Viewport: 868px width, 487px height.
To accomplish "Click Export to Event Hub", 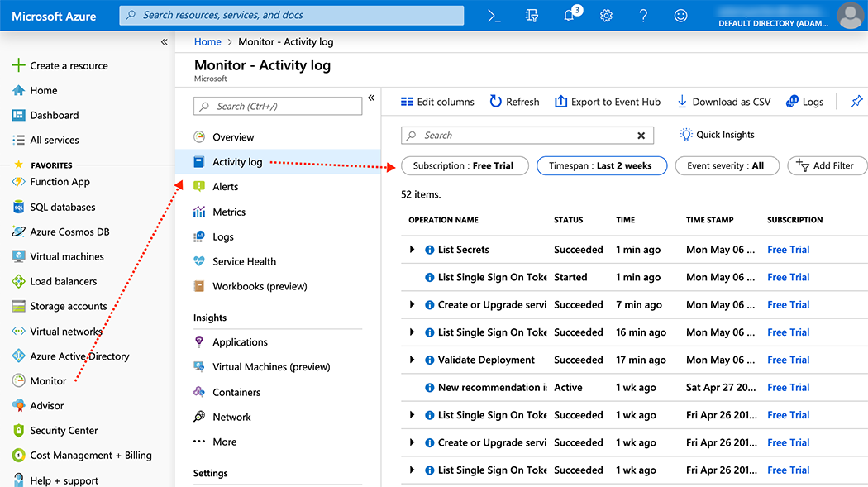I will point(608,102).
